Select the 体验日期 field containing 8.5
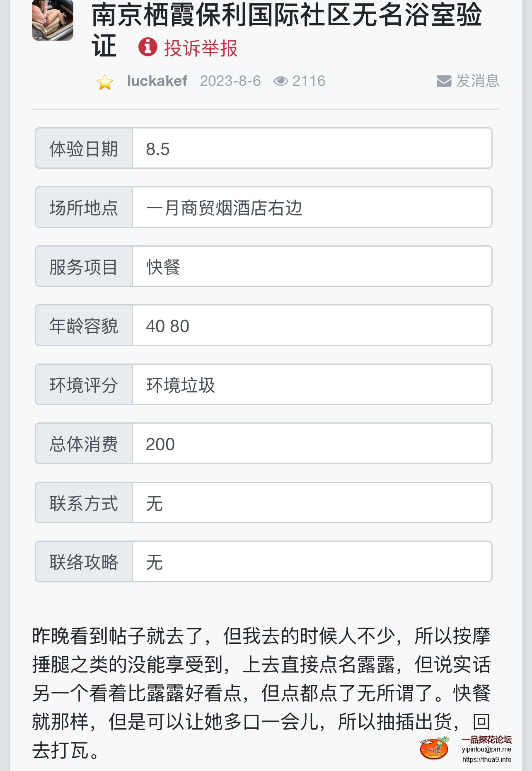 point(312,148)
